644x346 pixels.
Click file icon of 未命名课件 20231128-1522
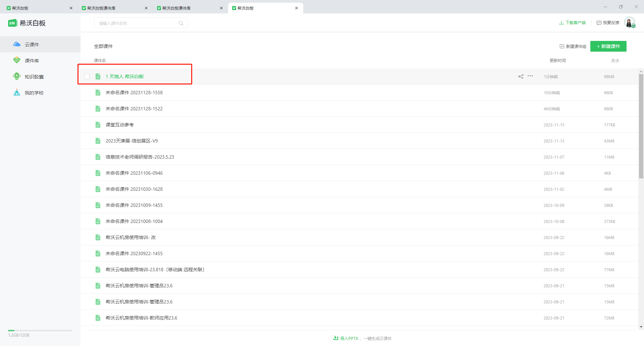(x=98, y=109)
